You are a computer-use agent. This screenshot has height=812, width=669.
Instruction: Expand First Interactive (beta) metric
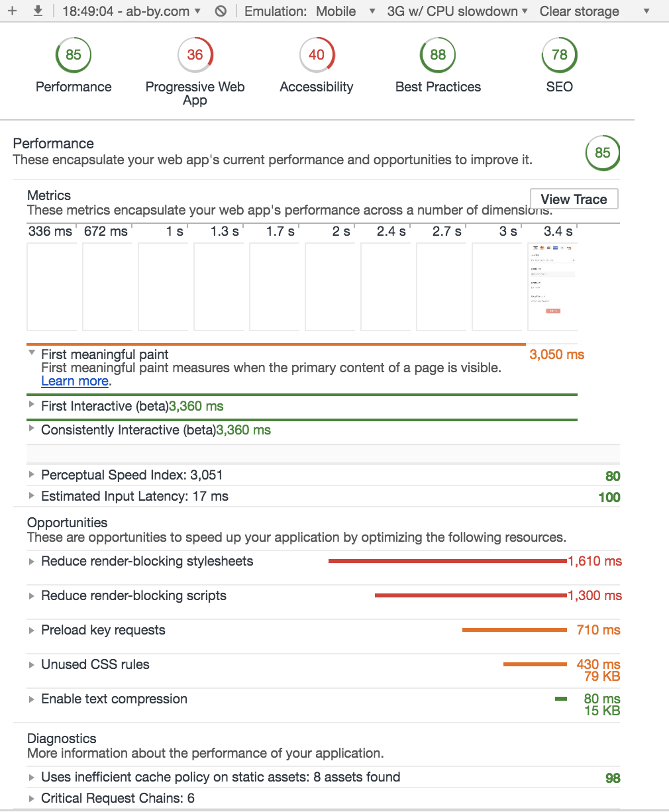32,405
